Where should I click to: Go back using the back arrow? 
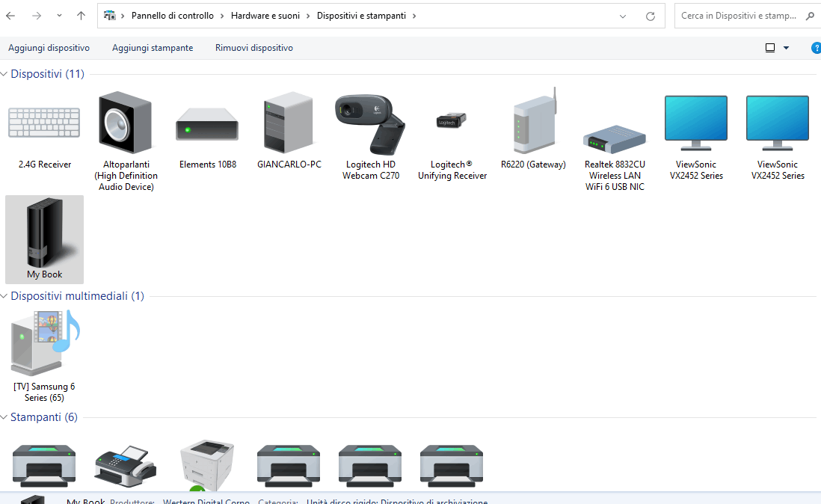[10, 16]
